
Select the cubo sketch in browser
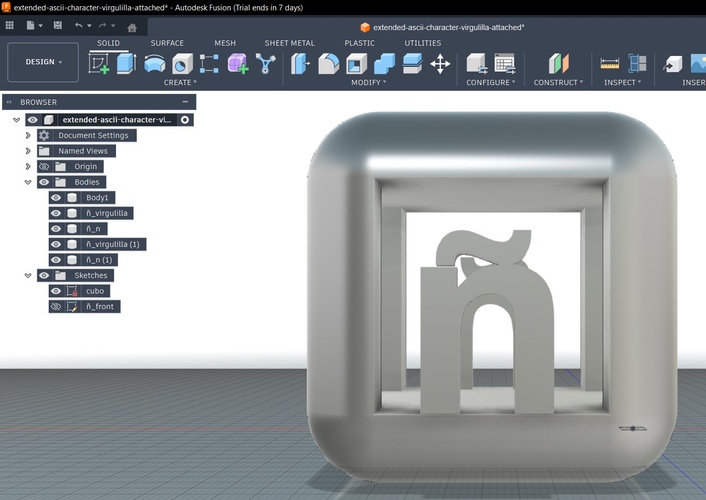(95, 291)
